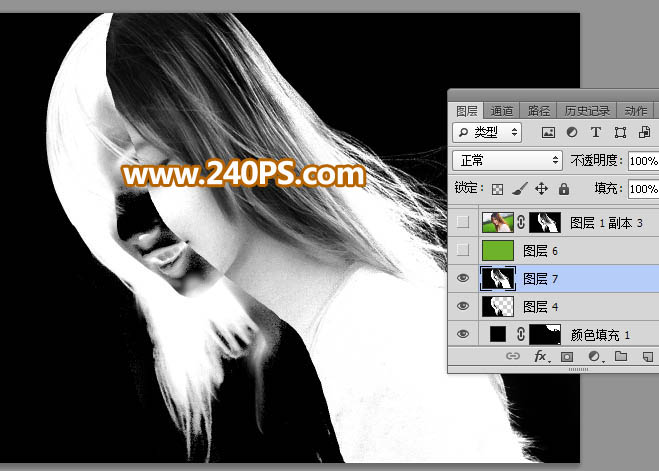Add a layer mask button
659x471 pixels.
pos(567,357)
